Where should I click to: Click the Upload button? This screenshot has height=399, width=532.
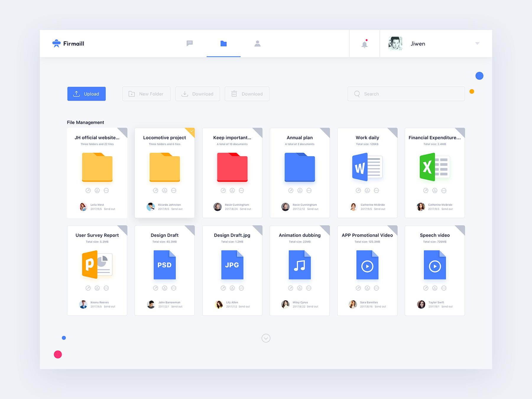[x=86, y=94]
